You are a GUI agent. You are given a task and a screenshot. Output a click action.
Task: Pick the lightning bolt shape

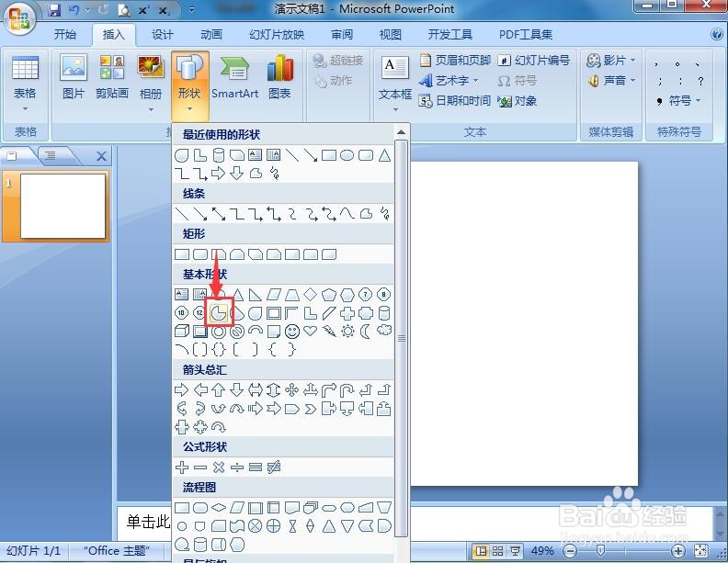click(329, 332)
